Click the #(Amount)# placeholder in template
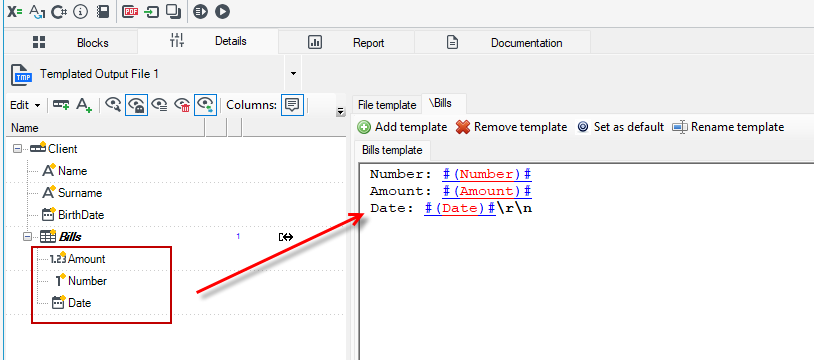The width and height of the screenshot is (814, 360). point(487,191)
